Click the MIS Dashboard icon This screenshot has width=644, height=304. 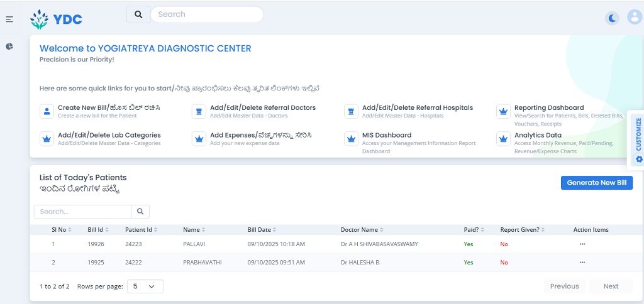pos(351,139)
